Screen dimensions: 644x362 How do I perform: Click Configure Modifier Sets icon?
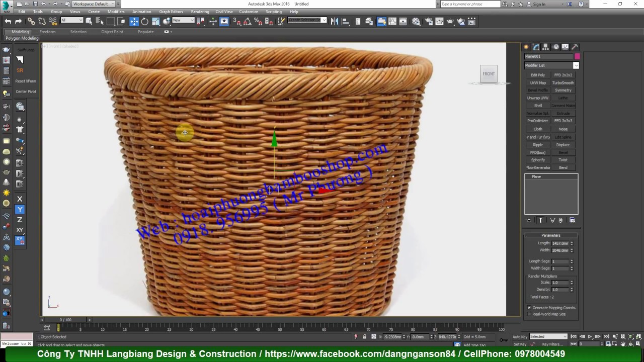coord(572,220)
